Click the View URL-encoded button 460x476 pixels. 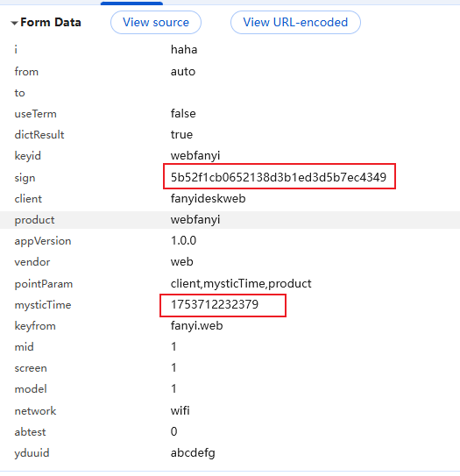pos(295,23)
